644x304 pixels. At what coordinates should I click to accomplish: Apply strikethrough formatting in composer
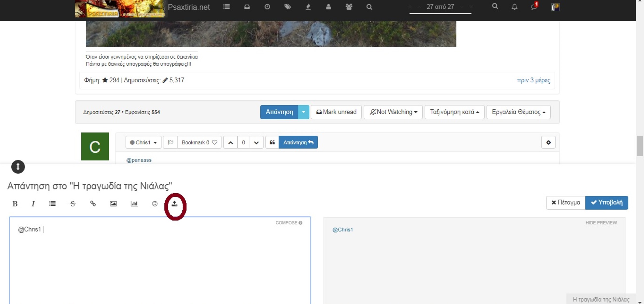(73, 203)
